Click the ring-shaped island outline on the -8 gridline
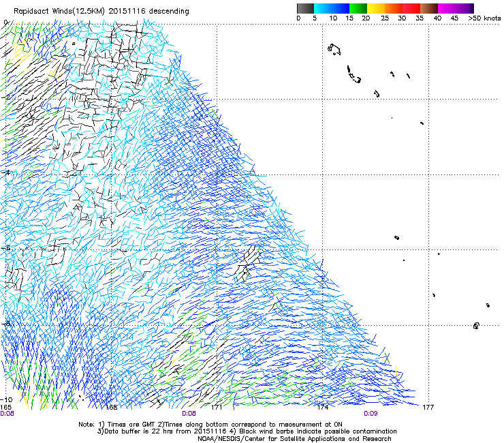504x443 pixels. (476, 326)
